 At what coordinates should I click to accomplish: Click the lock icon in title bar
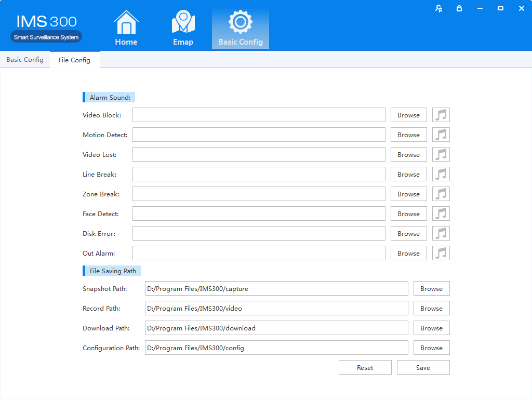point(459,8)
